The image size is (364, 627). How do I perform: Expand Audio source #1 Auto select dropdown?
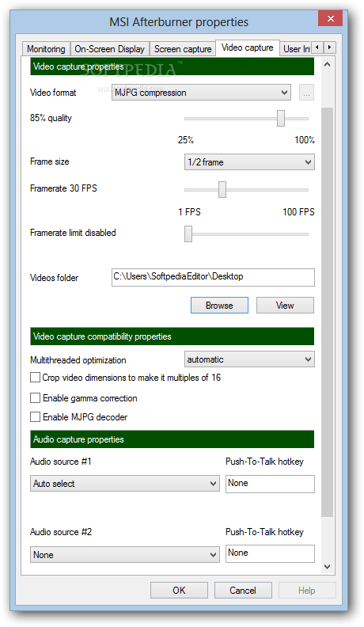tap(125, 484)
